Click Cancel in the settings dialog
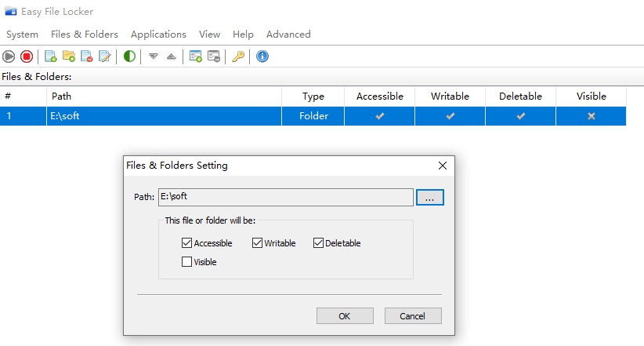The image size is (644, 346). [x=413, y=316]
